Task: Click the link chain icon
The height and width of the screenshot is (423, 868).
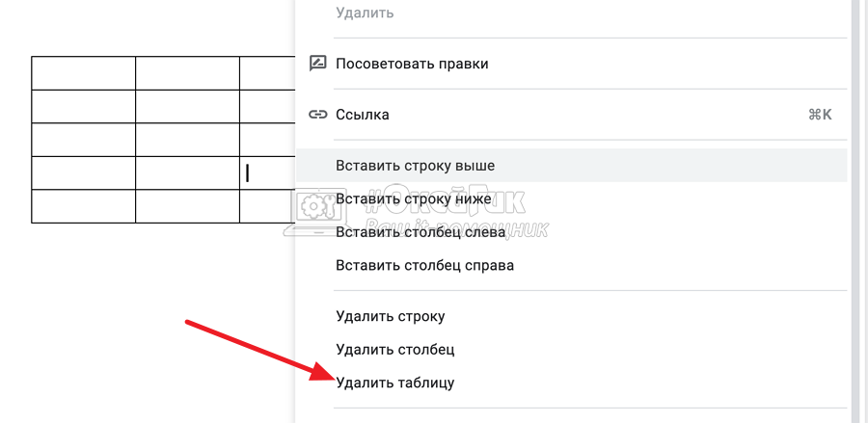Action: [x=317, y=115]
